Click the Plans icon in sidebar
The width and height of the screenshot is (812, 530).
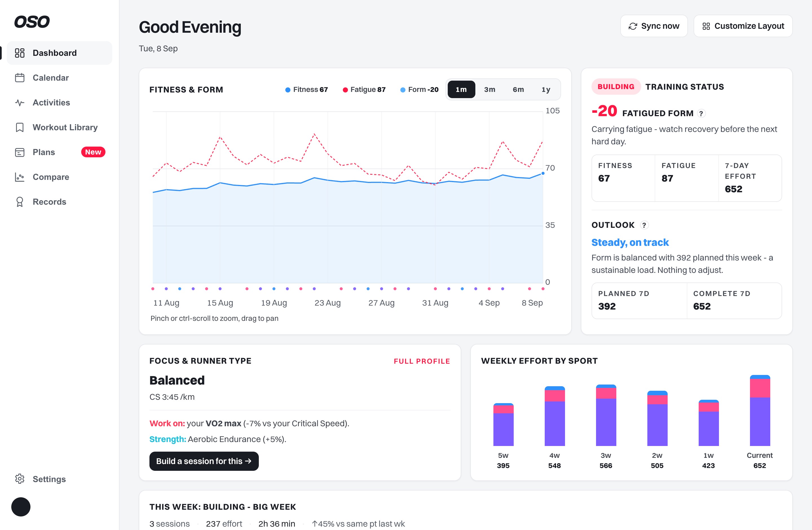coord(20,152)
